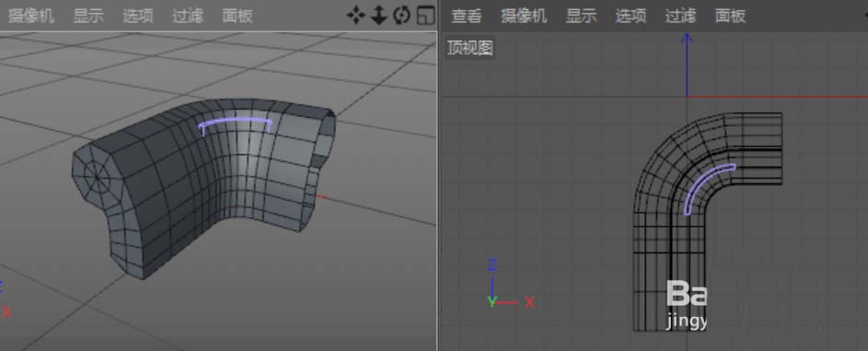868x351 pixels.
Task: Click the circular end cap of the pipe
Action: tap(98, 178)
